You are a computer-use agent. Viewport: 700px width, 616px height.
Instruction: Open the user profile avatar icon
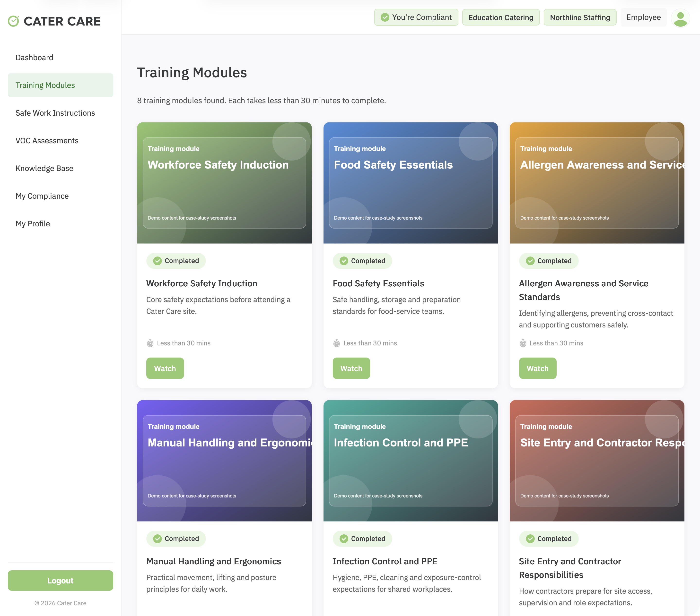(680, 18)
